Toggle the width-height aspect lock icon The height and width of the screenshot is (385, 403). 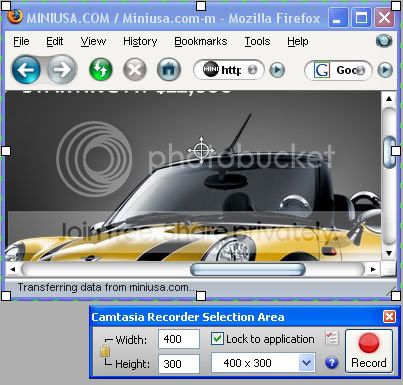105,351
